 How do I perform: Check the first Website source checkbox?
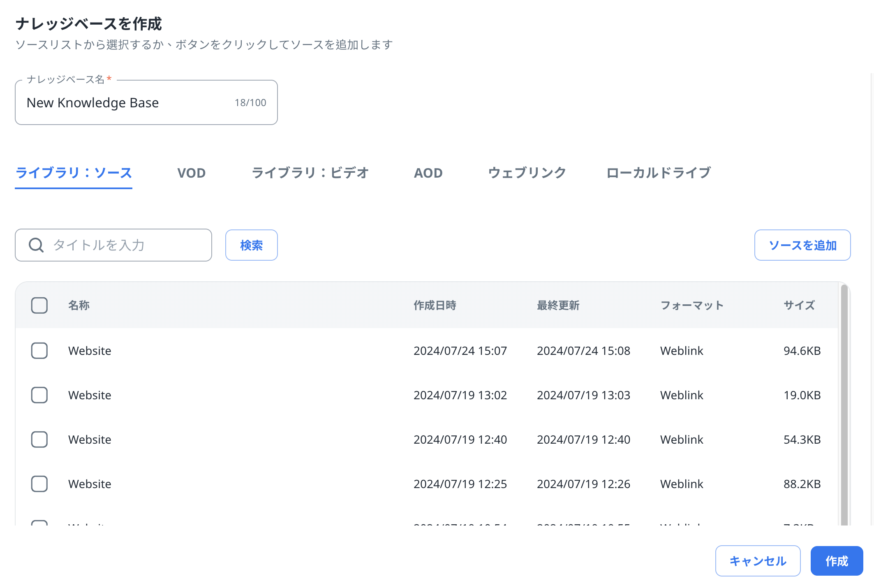[x=39, y=351]
